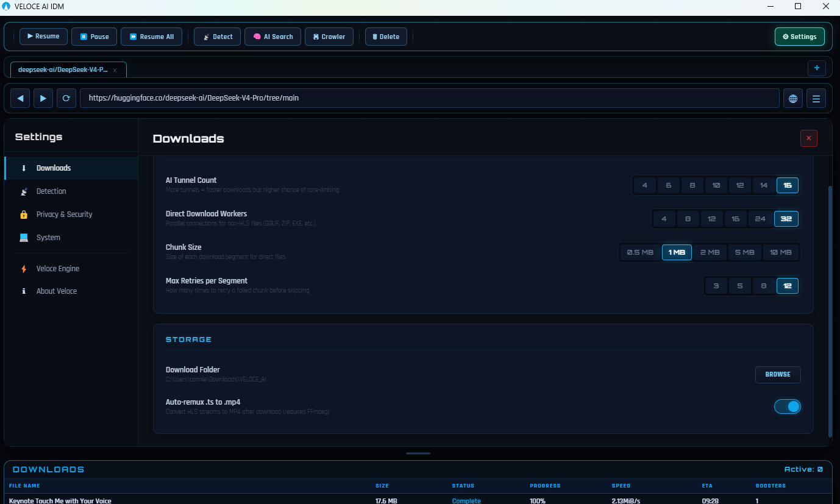Viewport: 840px width, 504px height.
Task: Select Downloads in Settings sidebar
Action: [x=71, y=168]
